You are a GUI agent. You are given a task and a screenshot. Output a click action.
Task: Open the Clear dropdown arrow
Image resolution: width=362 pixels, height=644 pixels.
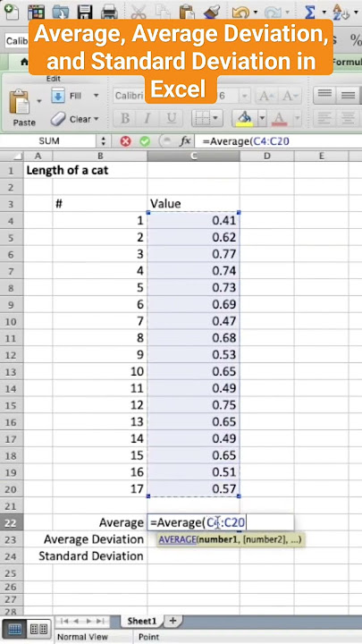(97, 119)
